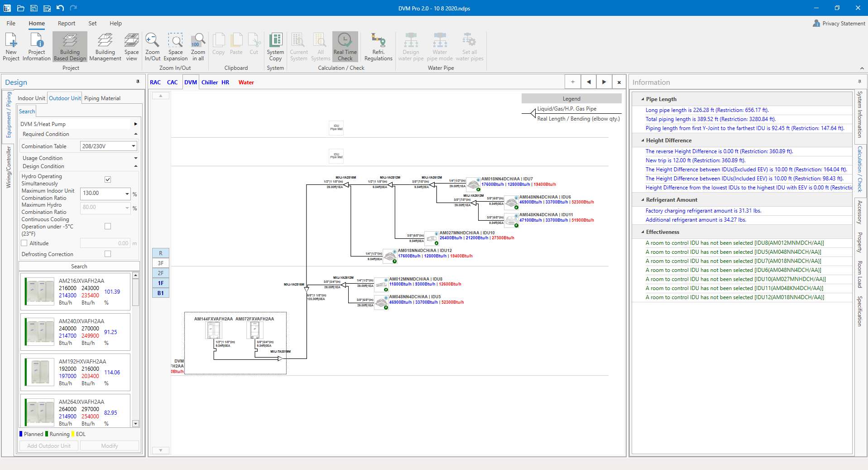Enable Continuous Cooling Operation checkbox
Image resolution: width=868 pixels, height=470 pixels.
click(x=108, y=226)
